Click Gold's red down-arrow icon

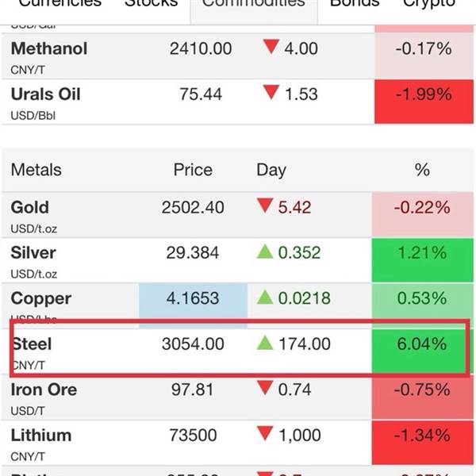coord(265,205)
